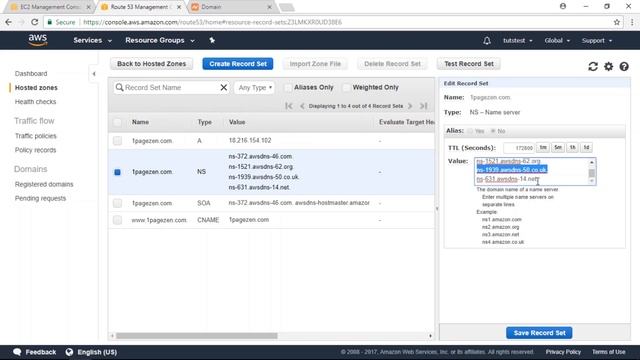This screenshot has height=360, width=640.
Task: Check the 1pagezen.com A record checkbox
Action: 118,141
